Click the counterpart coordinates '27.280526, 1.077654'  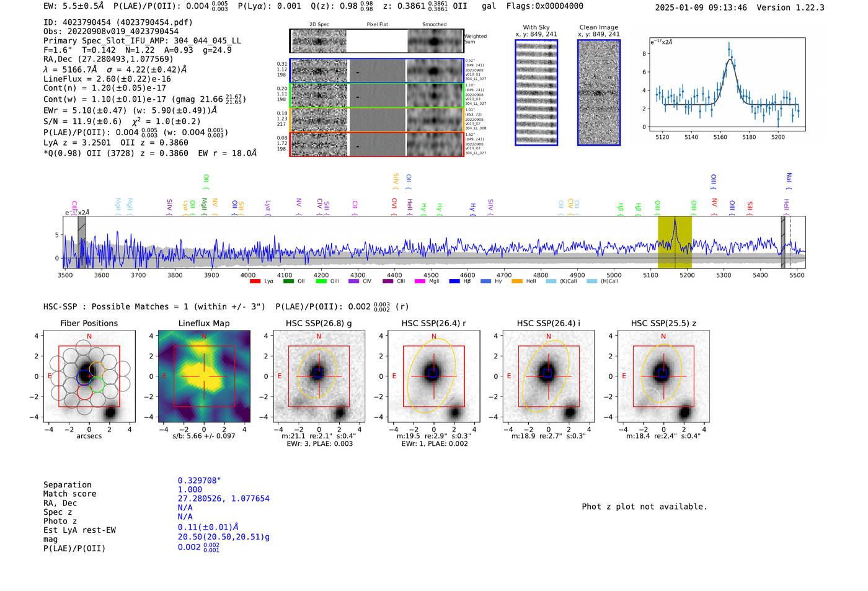224,499
